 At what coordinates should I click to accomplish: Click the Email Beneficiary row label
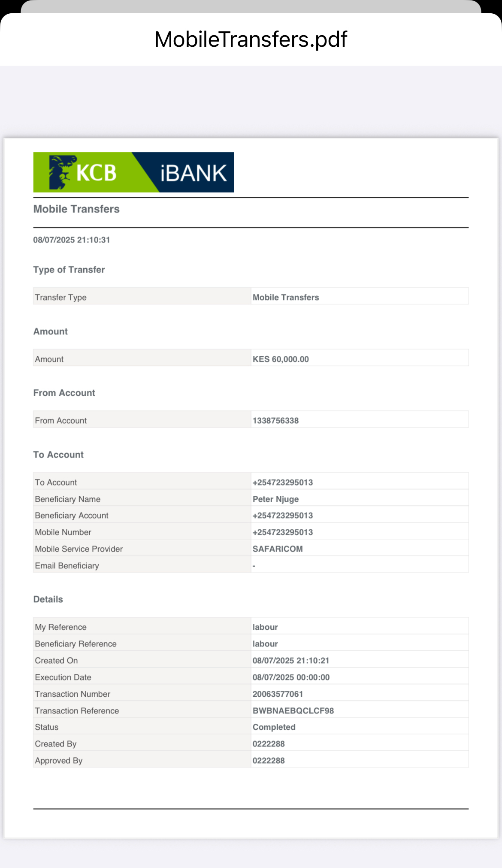67,566
